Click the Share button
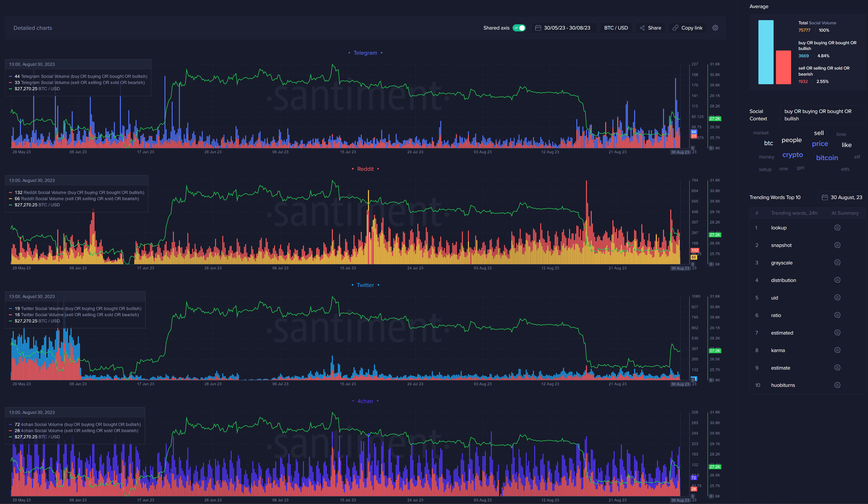Screen dimensions: 868x504 click(650, 28)
